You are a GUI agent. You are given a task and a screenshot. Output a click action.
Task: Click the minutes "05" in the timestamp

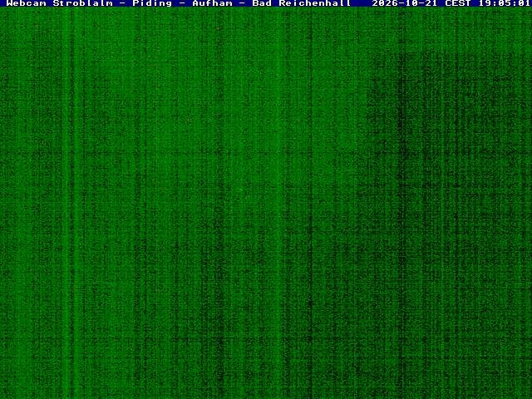coord(505,3)
